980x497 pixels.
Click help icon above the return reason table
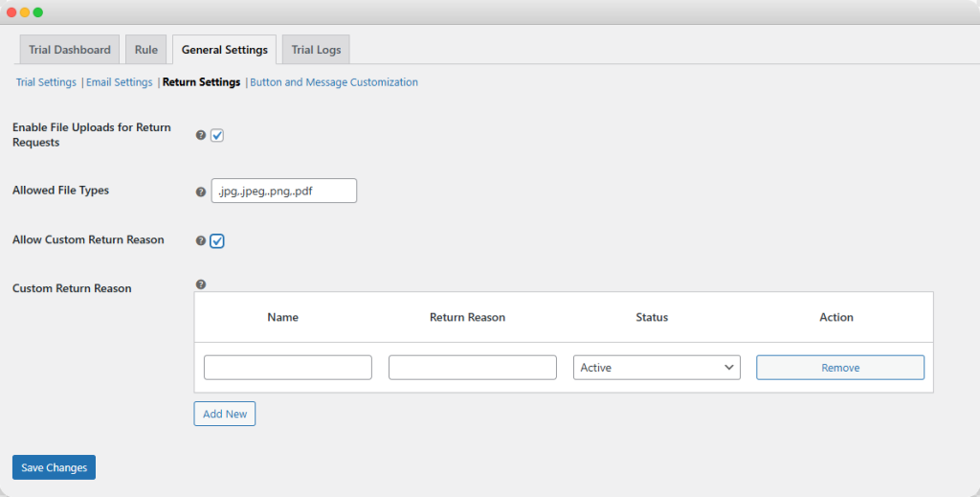coord(201,284)
